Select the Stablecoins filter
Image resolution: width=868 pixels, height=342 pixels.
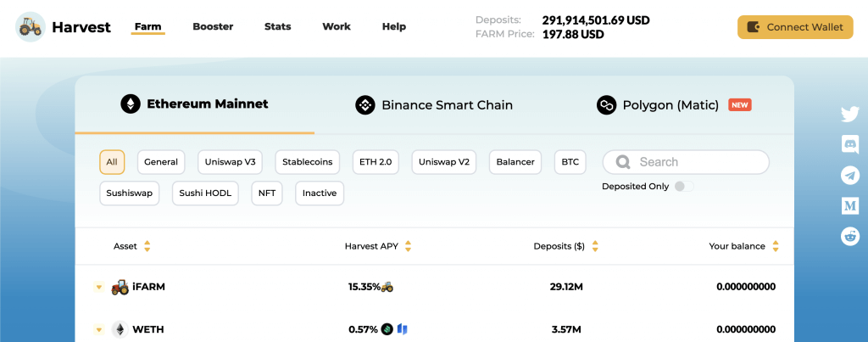[x=307, y=162]
